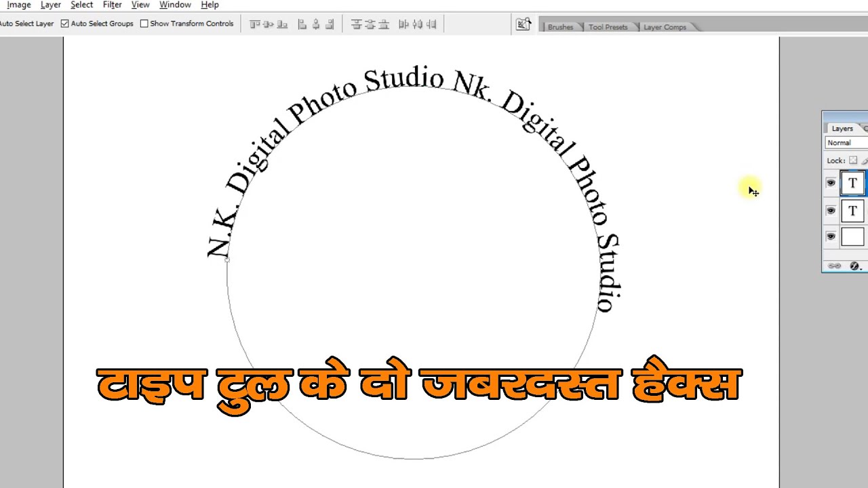868x488 pixels.
Task: Open the Layer menu
Action: click(x=51, y=5)
